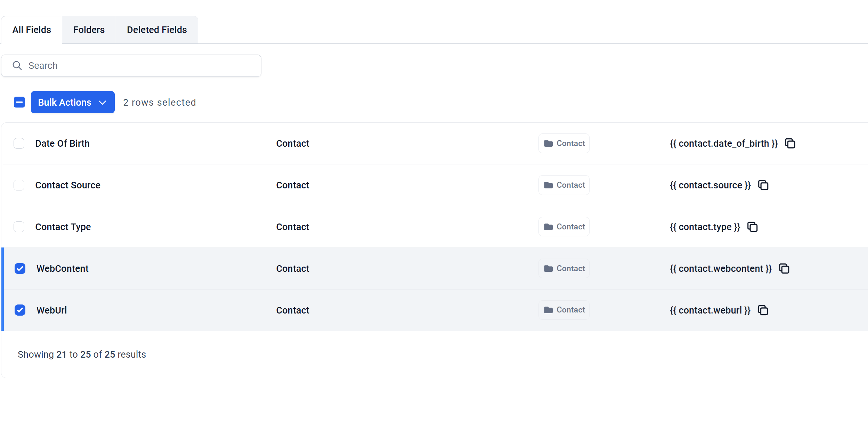This screenshot has height=439, width=868.
Task: Expand the Bulk Actions dropdown
Action: tap(102, 102)
